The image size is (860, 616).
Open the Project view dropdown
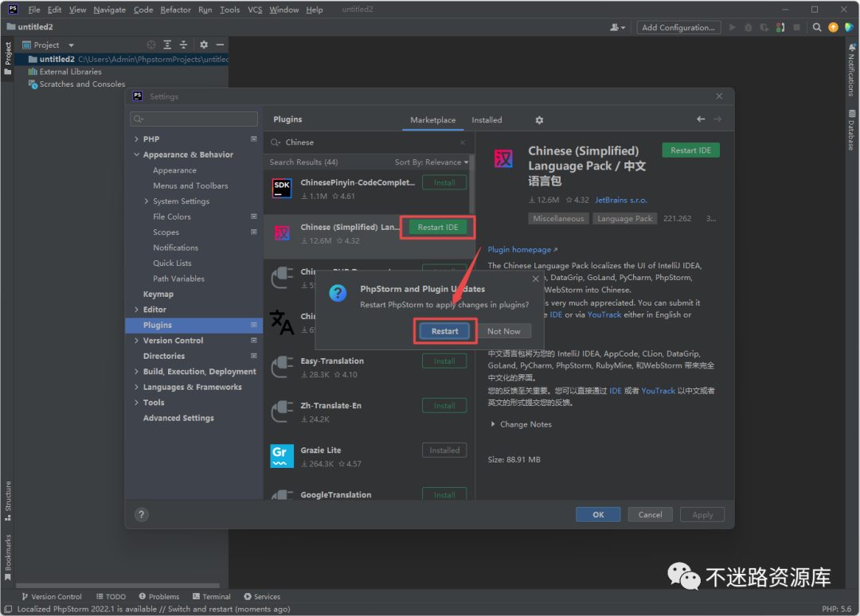tap(71, 45)
